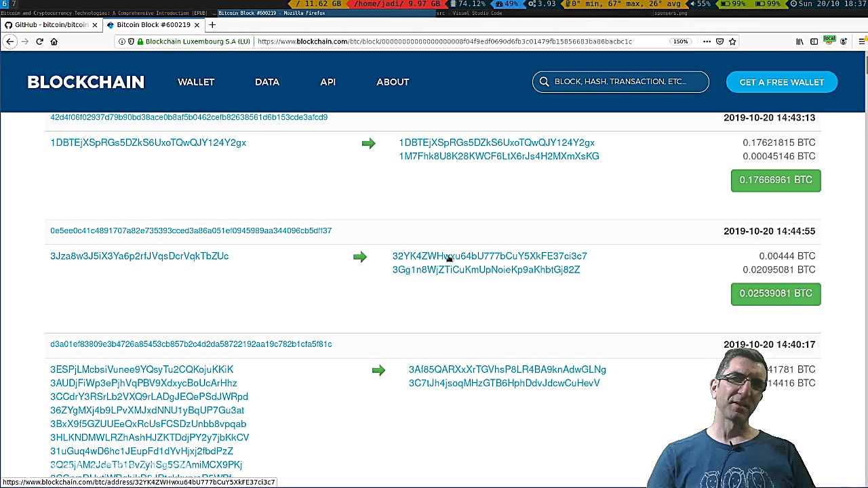Open address 3C7tJh4jsoqMHzGTB6HphDdvJdcwCuHevV
Image resolution: width=868 pixels, height=488 pixels.
[x=504, y=383]
